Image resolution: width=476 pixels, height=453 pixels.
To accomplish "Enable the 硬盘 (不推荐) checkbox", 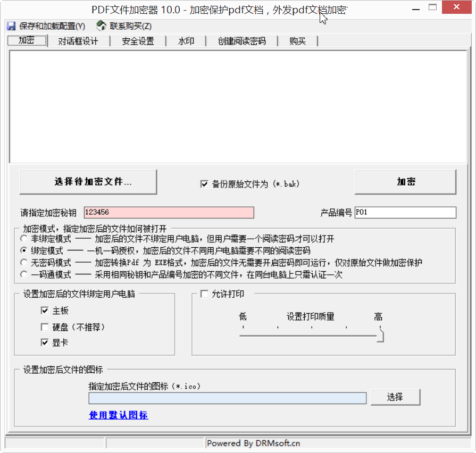I will pyautogui.click(x=45, y=327).
